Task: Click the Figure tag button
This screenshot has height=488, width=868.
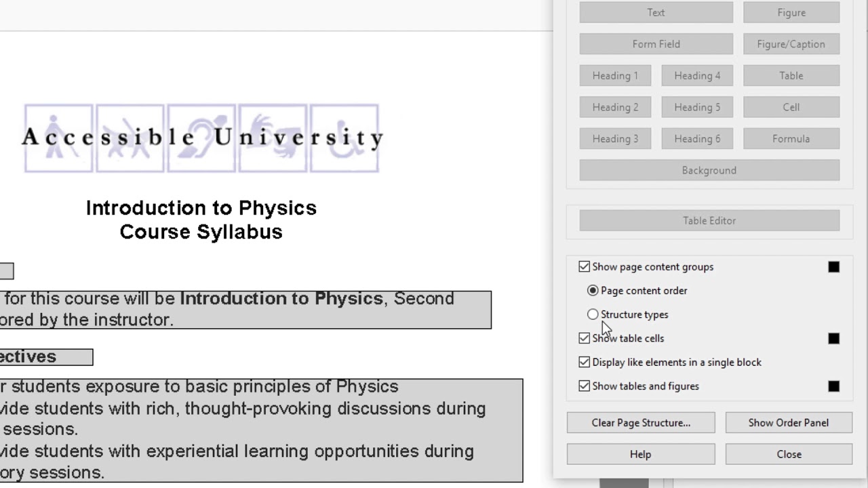Action: [791, 12]
